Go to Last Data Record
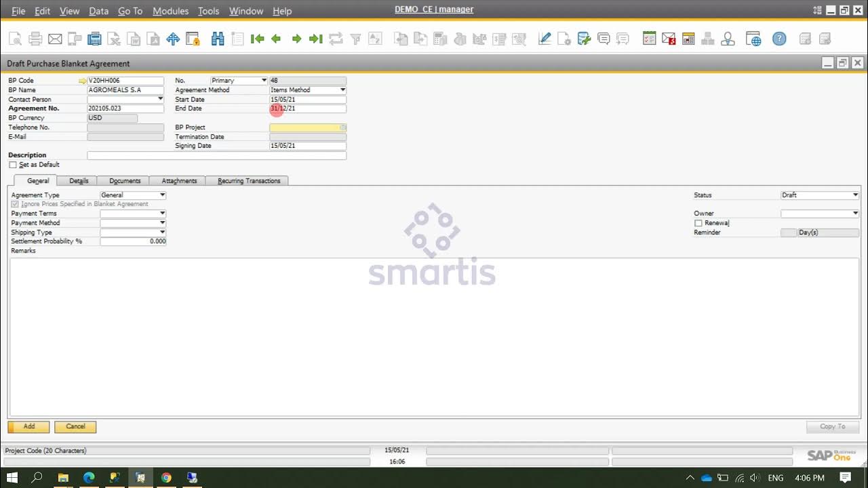The height and width of the screenshot is (488, 868). [x=315, y=39]
